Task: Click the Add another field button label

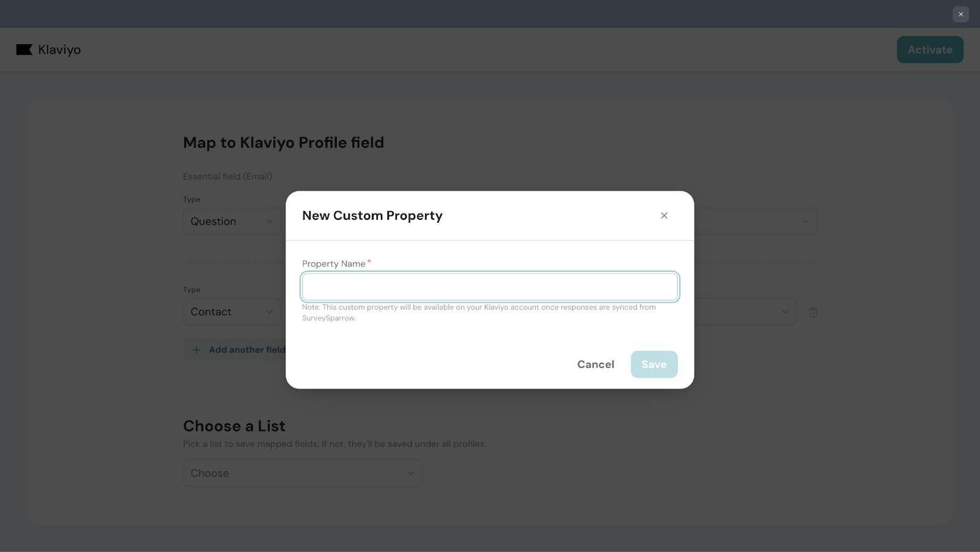Action: click(x=247, y=349)
